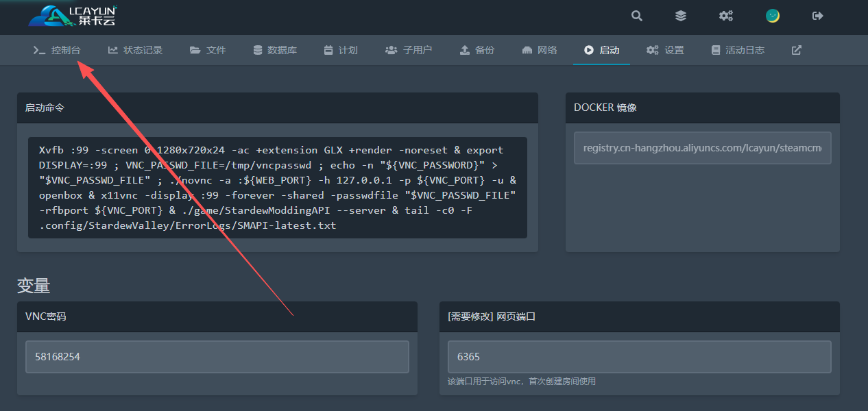Image resolution: width=868 pixels, height=411 pixels.
Task: Open the 设置 settings tab
Action: [665, 50]
